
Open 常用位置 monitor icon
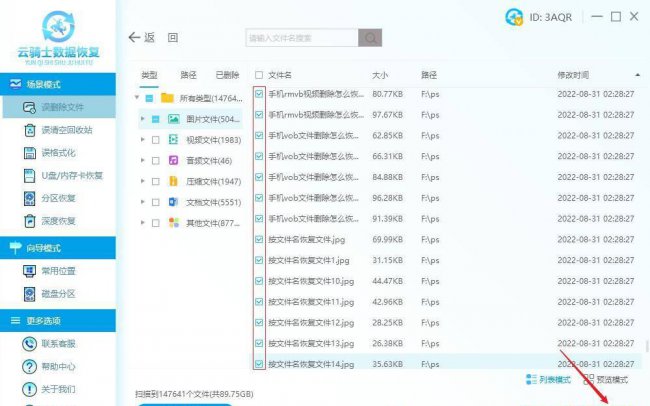coord(29,271)
